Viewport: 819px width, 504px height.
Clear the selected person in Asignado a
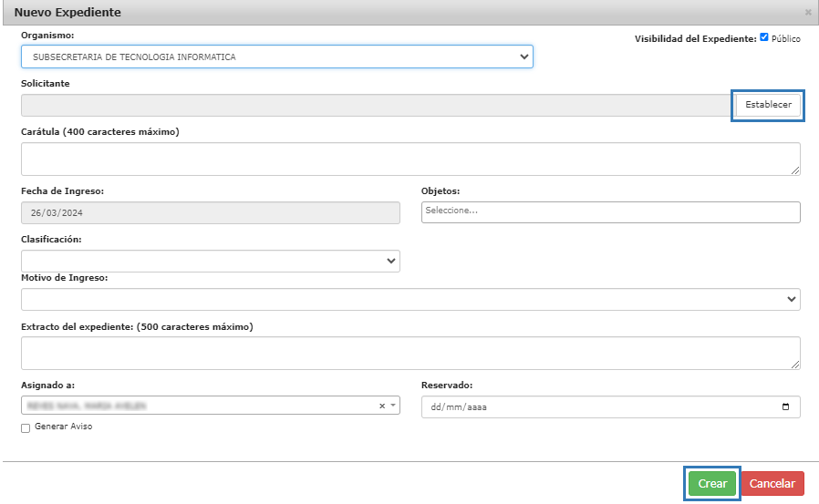pos(382,406)
